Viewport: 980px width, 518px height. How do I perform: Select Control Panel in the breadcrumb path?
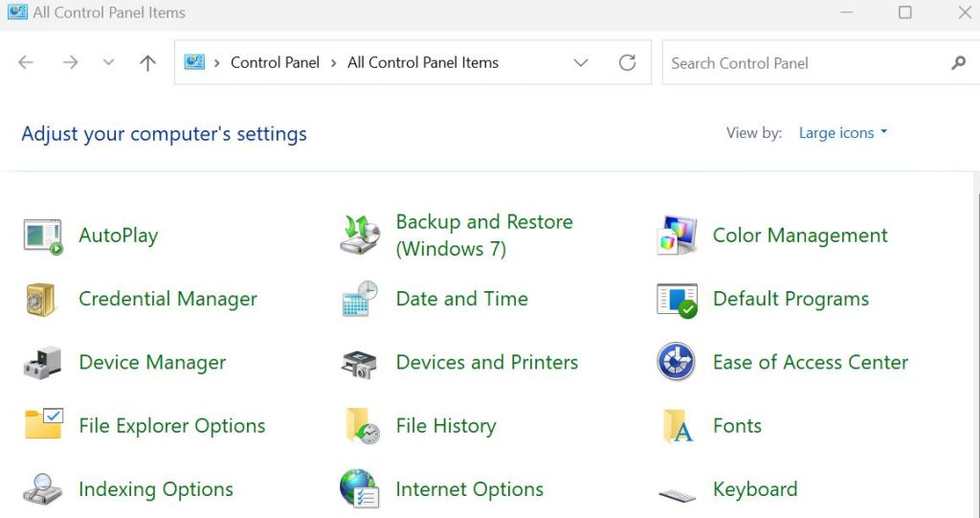pyautogui.click(x=275, y=63)
